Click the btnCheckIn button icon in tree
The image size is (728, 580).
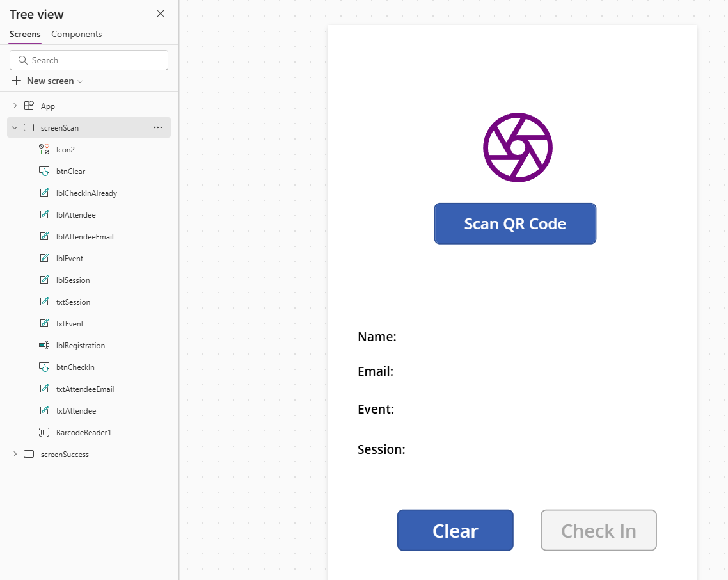pyautogui.click(x=44, y=367)
